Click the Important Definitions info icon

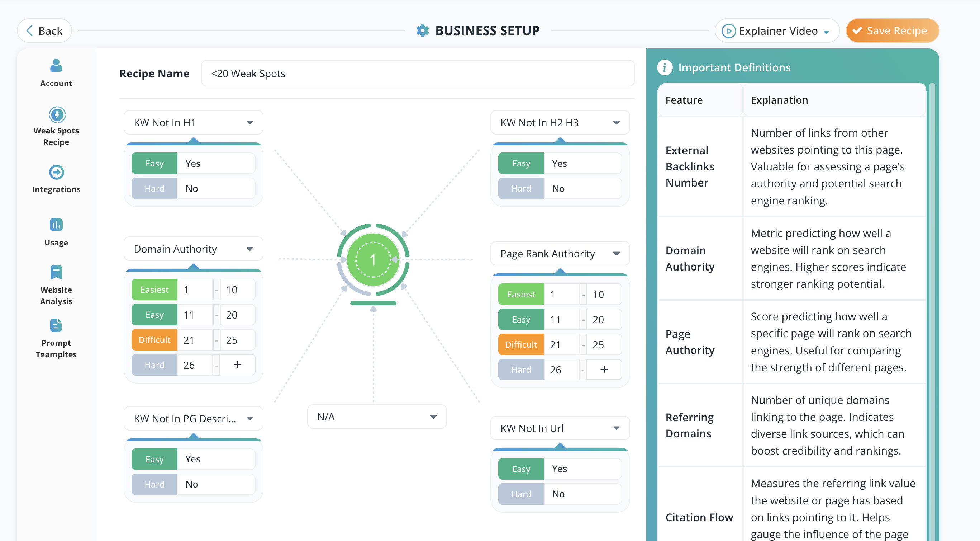coord(664,67)
